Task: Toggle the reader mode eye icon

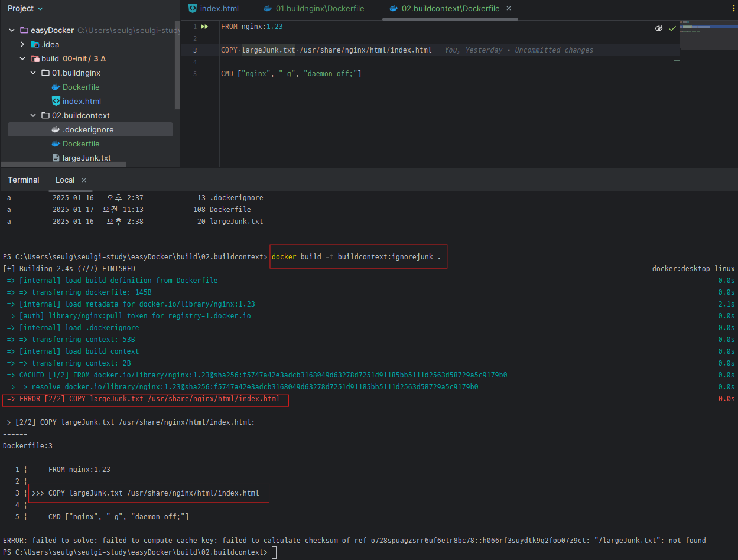Action: click(x=659, y=28)
